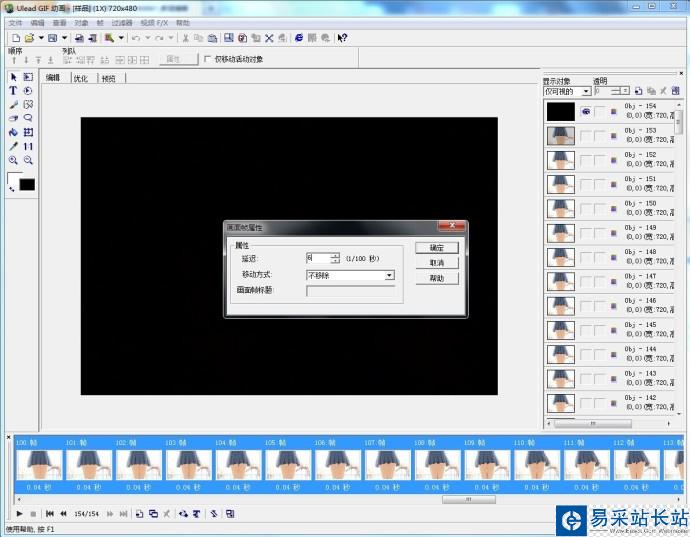Click the delay input field in dialog
Viewport: 690px width, 537px height.
pyautogui.click(x=319, y=258)
